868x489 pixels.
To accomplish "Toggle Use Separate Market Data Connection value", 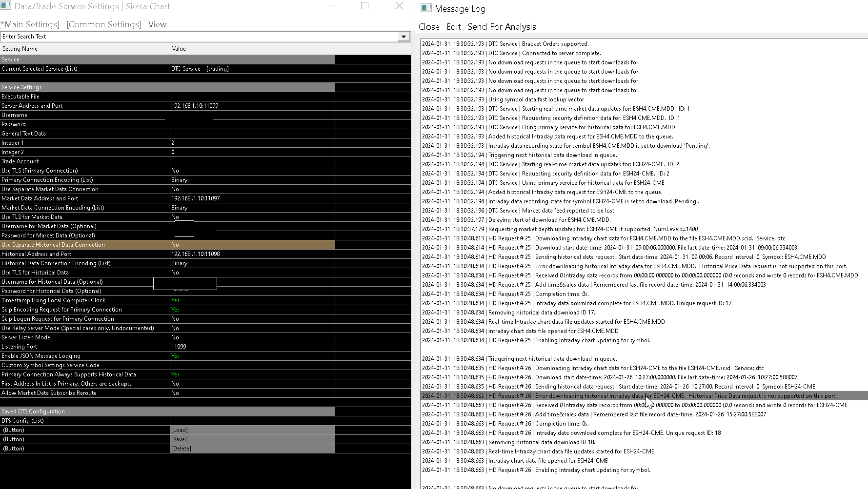I will click(x=252, y=189).
